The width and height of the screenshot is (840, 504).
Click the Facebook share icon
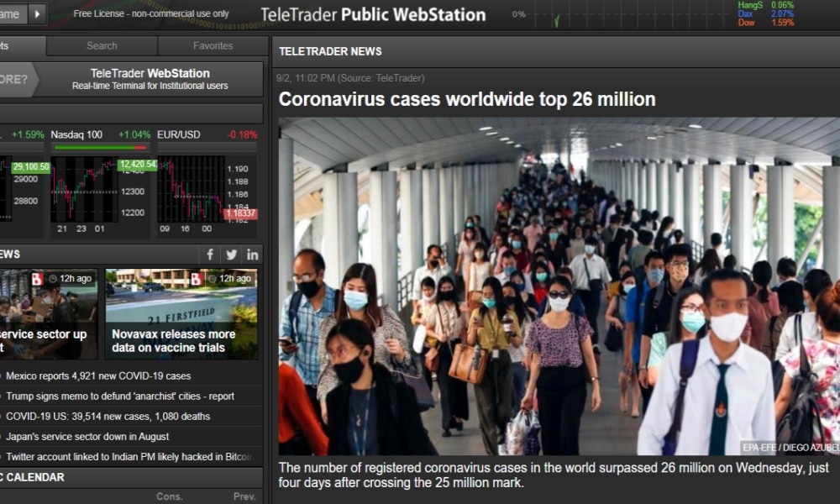211,255
